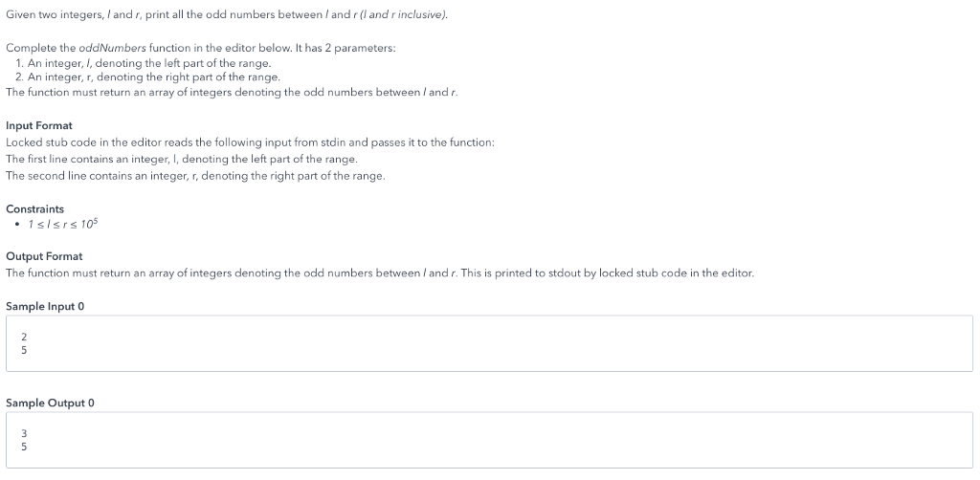Click the value 2 in sample input
Viewport: 980px width, 480px height.
coord(24,337)
